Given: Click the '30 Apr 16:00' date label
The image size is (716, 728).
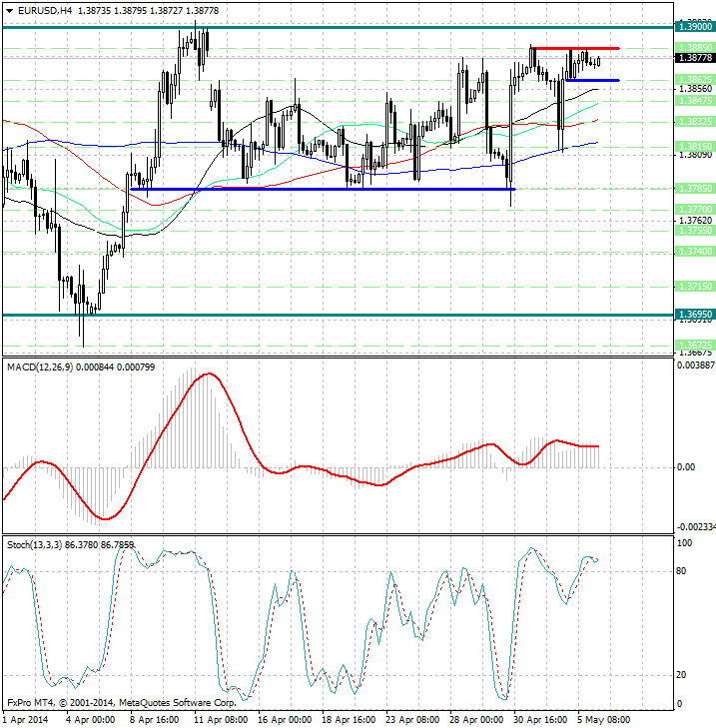Looking at the screenshot, I should 541,719.
